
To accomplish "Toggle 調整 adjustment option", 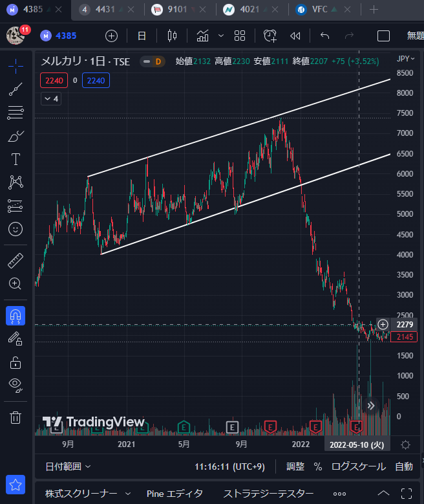I will pyautogui.click(x=295, y=466).
